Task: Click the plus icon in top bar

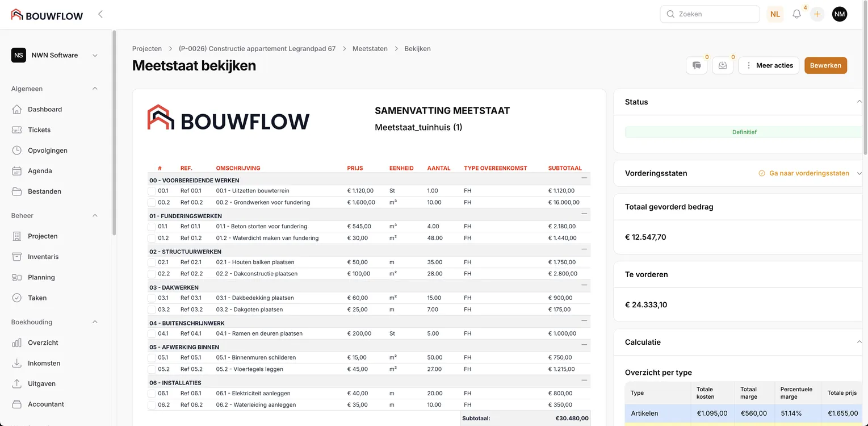Action: pos(817,14)
